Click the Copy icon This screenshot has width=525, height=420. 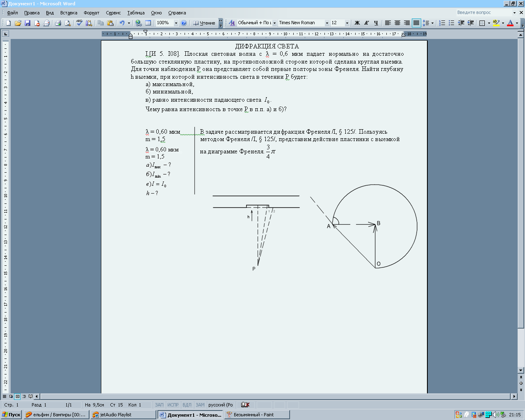coord(100,23)
